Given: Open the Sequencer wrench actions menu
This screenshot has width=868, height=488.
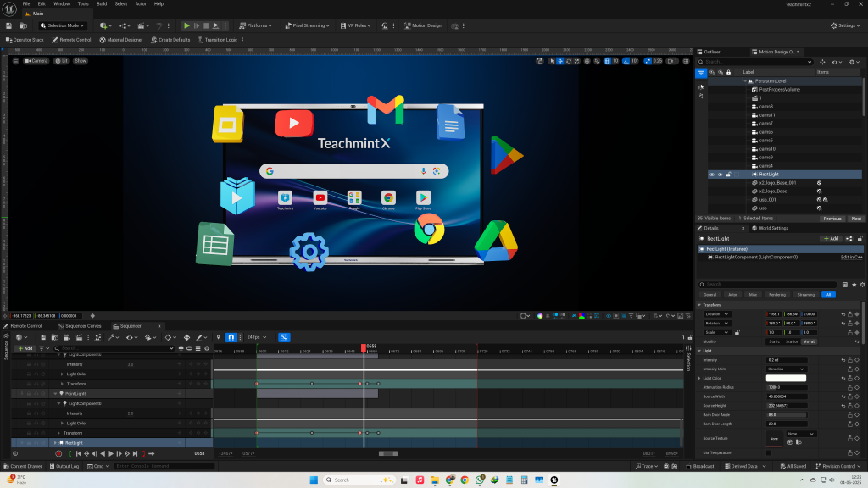Looking at the screenshot, I should pyautogui.click(x=113, y=337).
